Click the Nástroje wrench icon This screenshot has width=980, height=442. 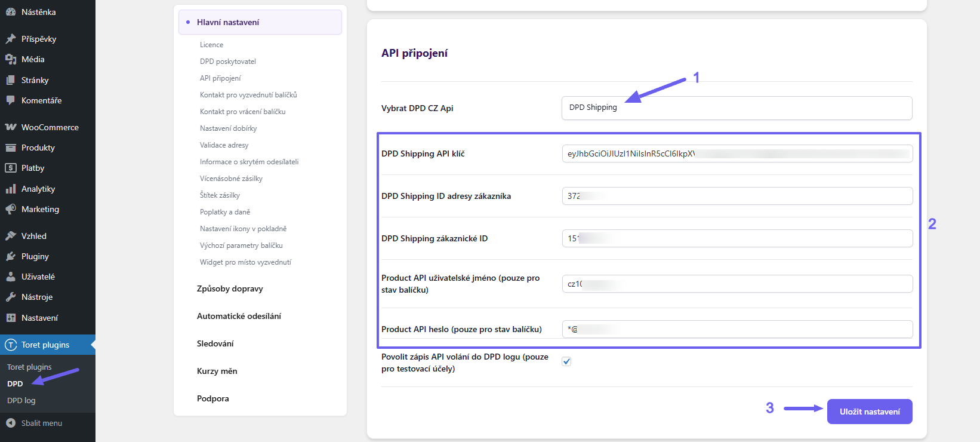coord(11,297)
